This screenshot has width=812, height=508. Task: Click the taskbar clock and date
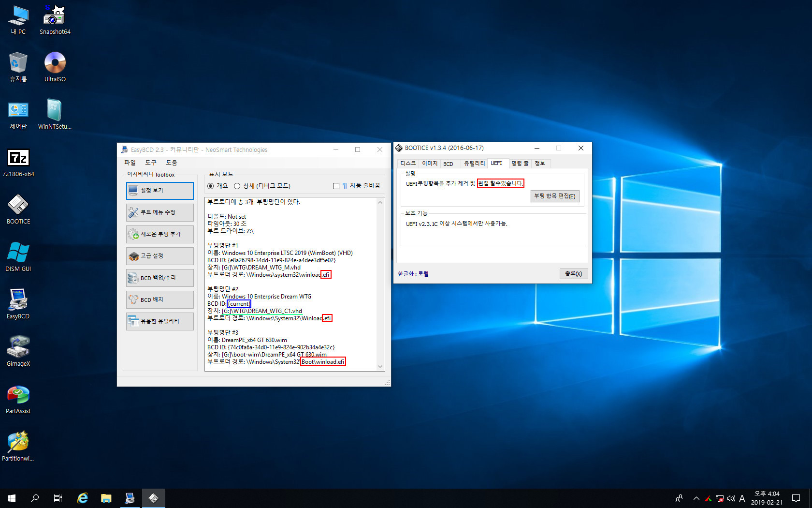tap(767, 498)
